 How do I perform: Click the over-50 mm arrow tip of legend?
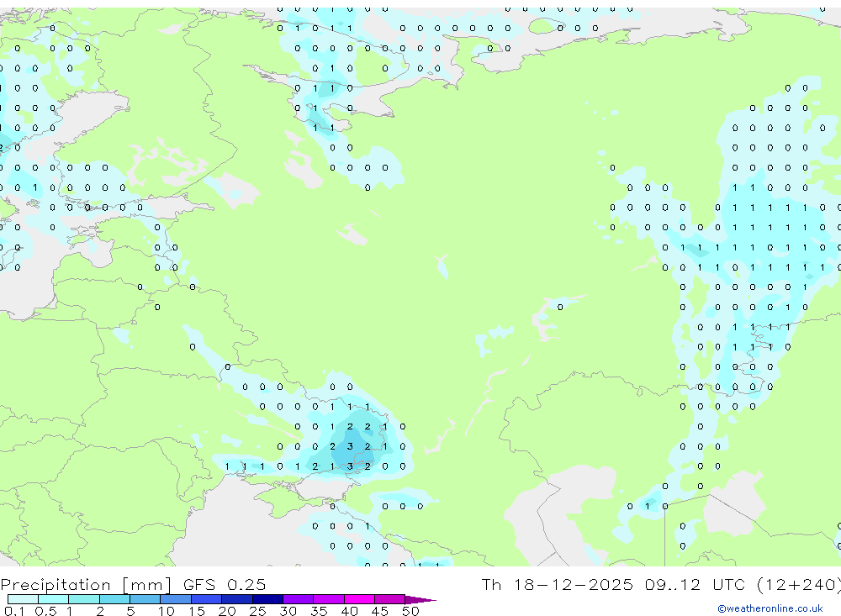point(420,599)
